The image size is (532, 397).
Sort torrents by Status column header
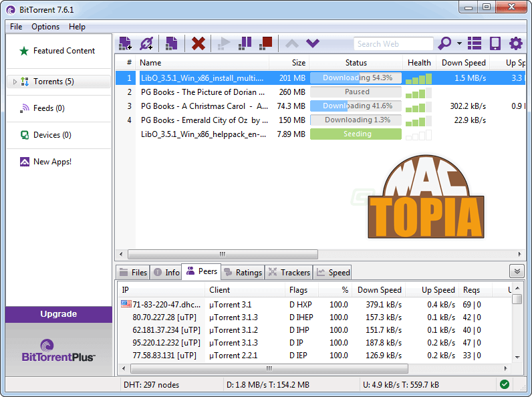(356, 63)
